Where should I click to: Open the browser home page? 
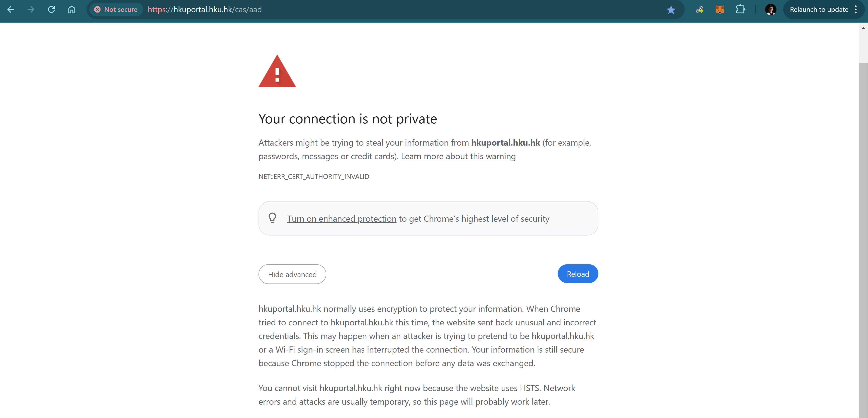tap(72, 10)
